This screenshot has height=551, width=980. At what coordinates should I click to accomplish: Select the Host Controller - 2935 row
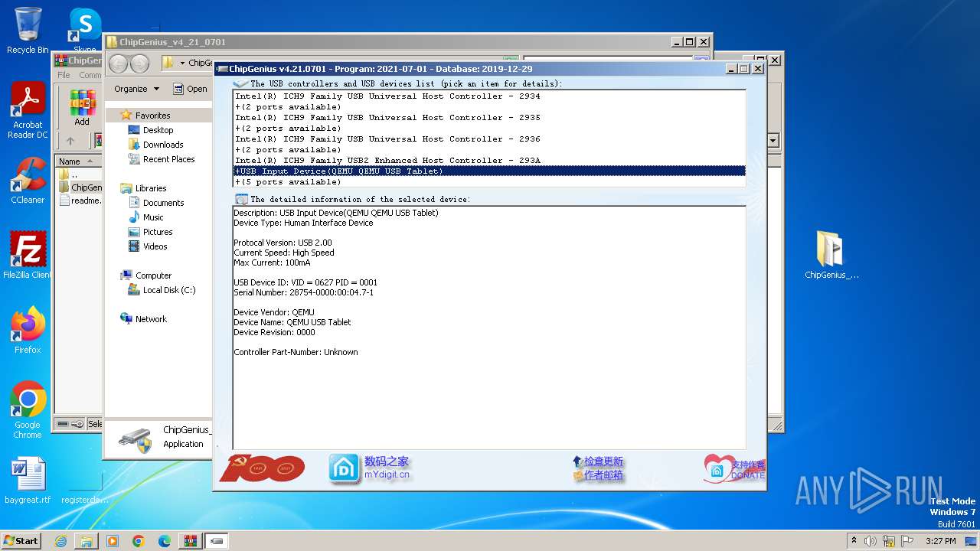[489, 118]
